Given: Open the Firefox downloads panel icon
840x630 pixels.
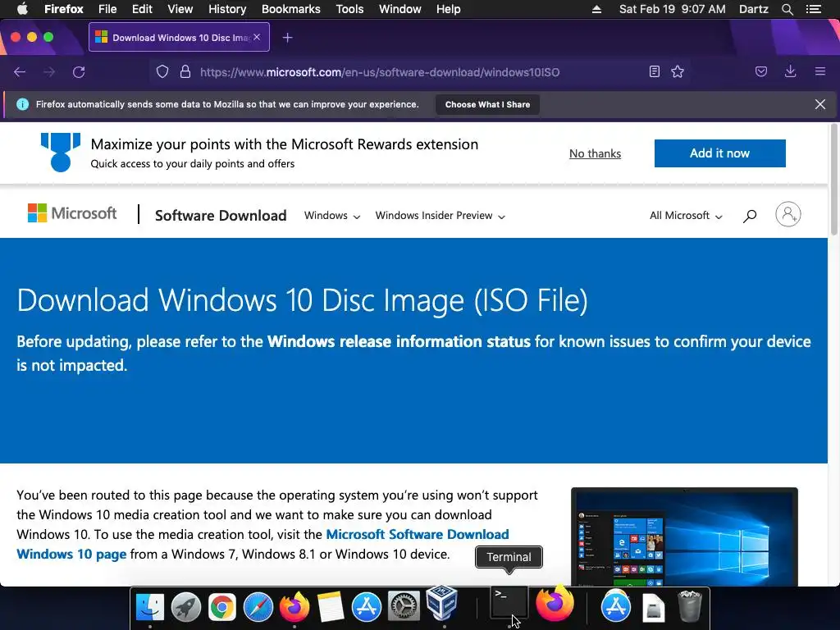Looking at the screenshot, I should click(790, 72).
